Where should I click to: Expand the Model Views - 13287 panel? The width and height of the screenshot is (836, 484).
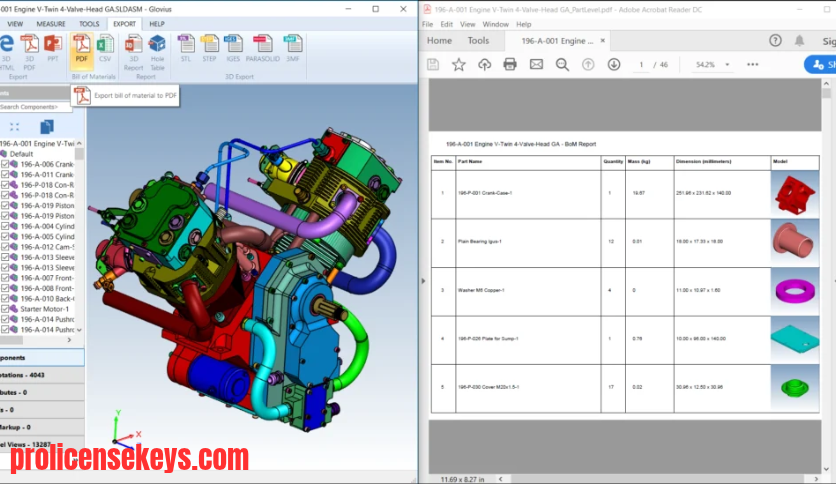pyautogui.click(x=42, y=444)
